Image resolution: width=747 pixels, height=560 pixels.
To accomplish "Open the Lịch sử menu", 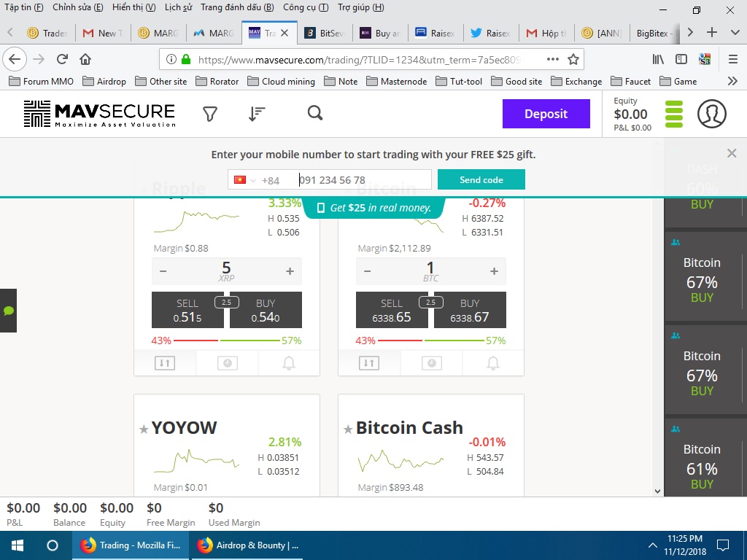I will (x=178, y=7).
